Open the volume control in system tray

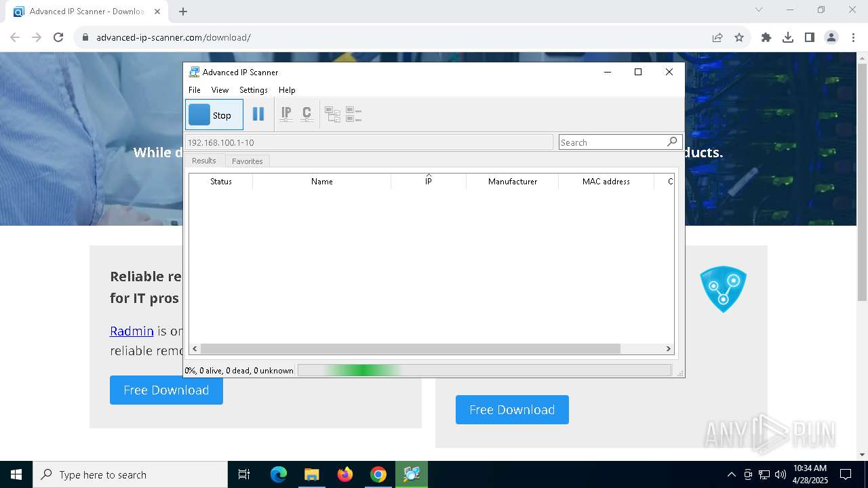[781, 474]
